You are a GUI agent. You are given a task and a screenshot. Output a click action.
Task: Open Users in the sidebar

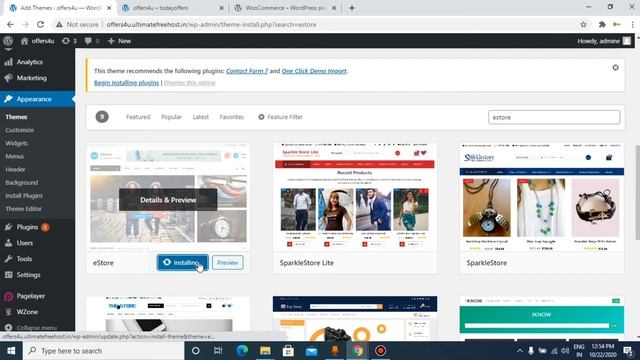coord(24,243)
